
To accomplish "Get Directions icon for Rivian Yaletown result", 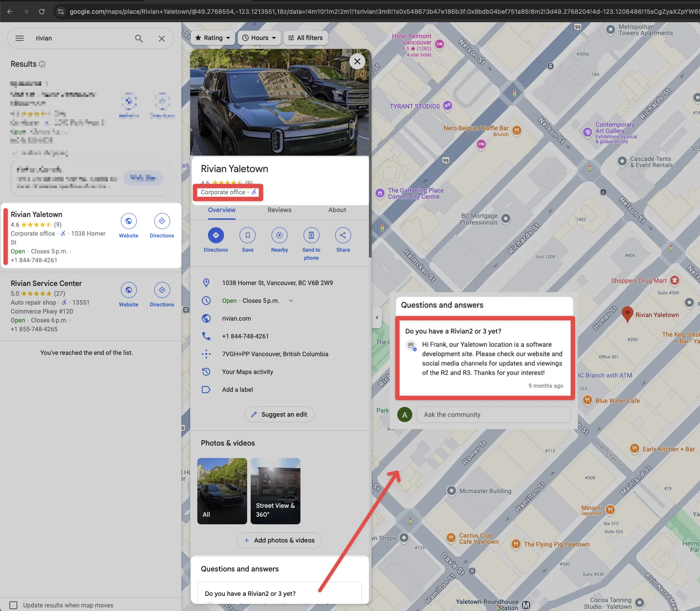I will tap(162, 221).
